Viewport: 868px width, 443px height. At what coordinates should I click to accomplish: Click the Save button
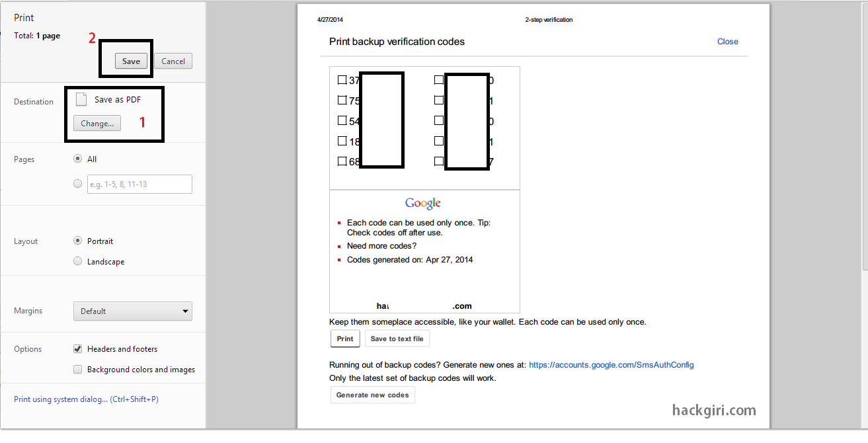coord(131,61)
